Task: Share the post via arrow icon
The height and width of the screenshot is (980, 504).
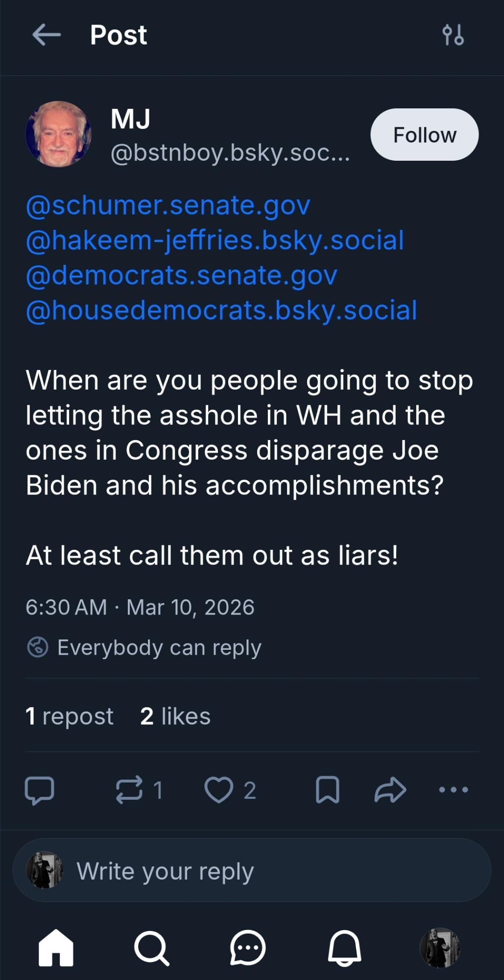Action: point(390,790)
